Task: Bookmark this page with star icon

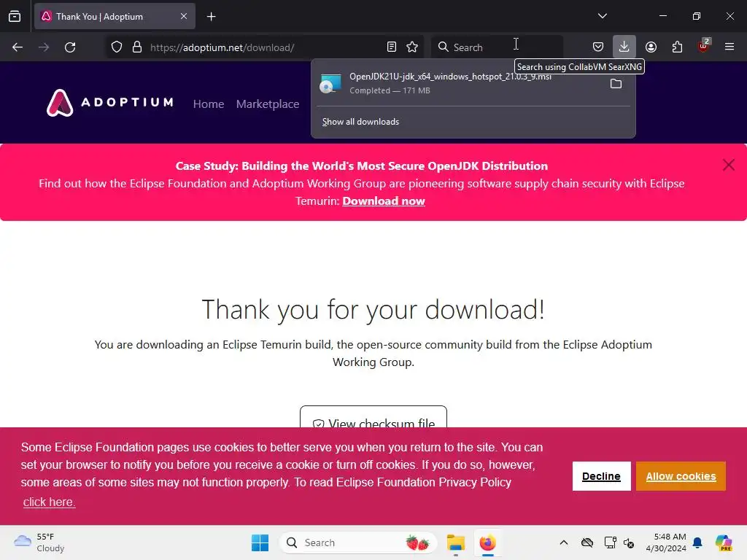Action: click(x=412, y=47)
